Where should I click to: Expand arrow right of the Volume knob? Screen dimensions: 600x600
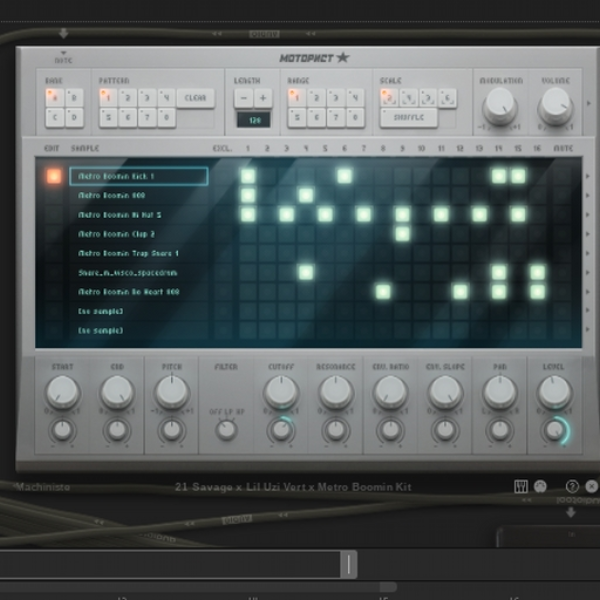589,103
